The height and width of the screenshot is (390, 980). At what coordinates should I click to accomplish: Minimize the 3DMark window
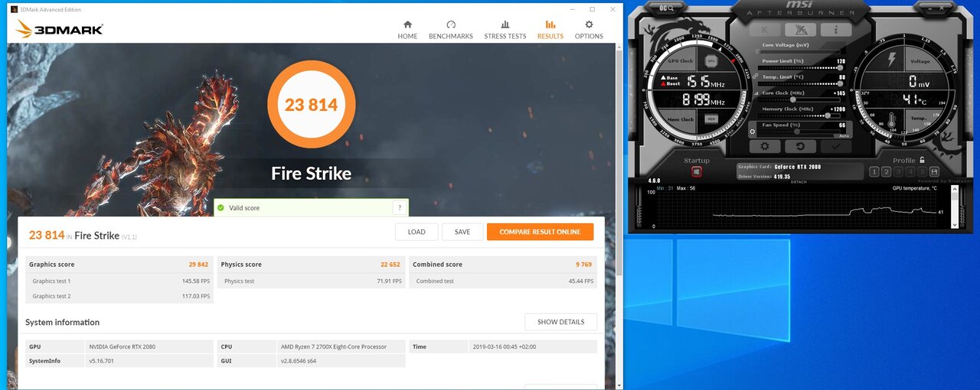570,9
